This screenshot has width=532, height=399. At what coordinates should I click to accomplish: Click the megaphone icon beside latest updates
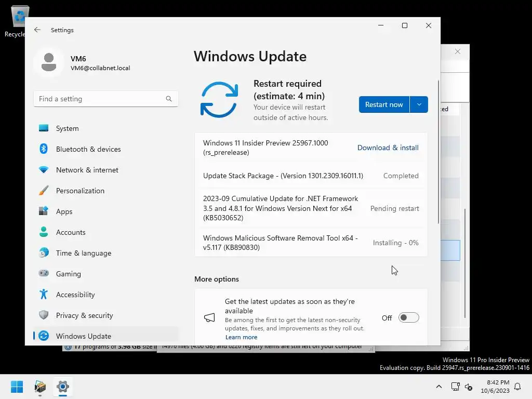pyautogui.click(x=209, y=317)
